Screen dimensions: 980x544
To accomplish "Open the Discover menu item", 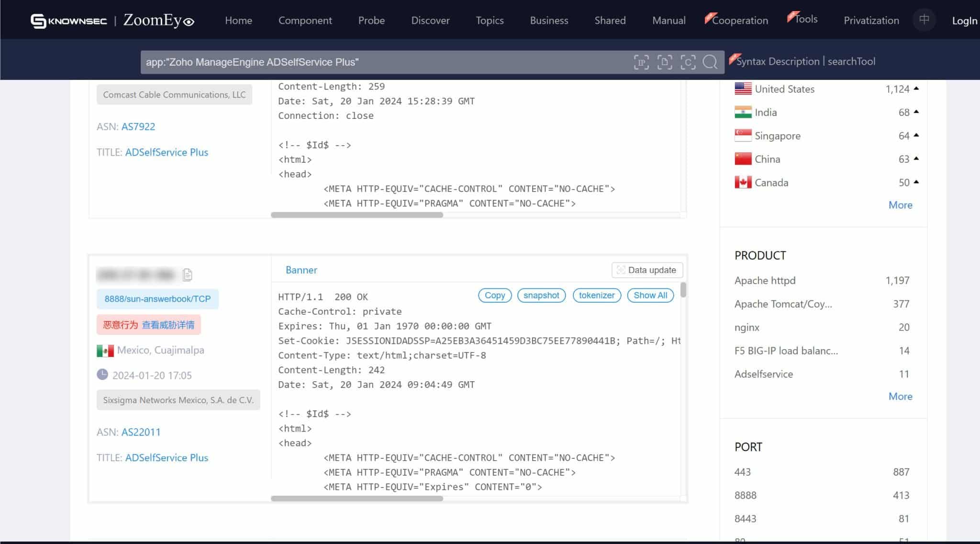I will coord(430,20).
